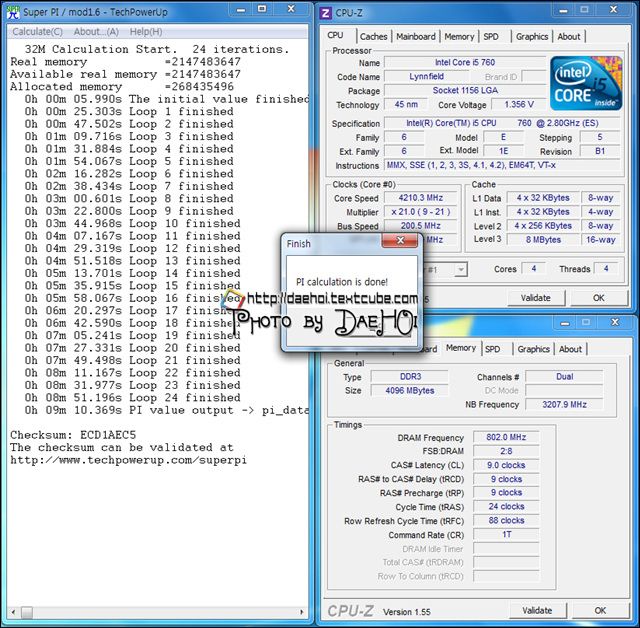
Task: Click the Super PI title bar icon
Action: [x=13, y=12]
